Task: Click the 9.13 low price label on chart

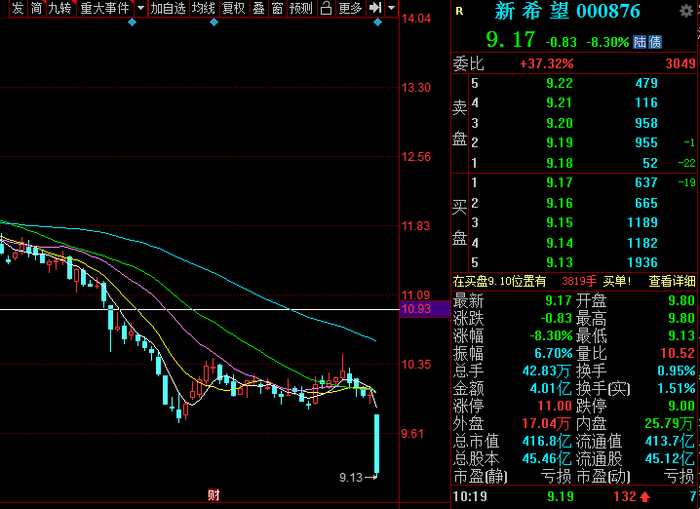Action: (350, 478)
